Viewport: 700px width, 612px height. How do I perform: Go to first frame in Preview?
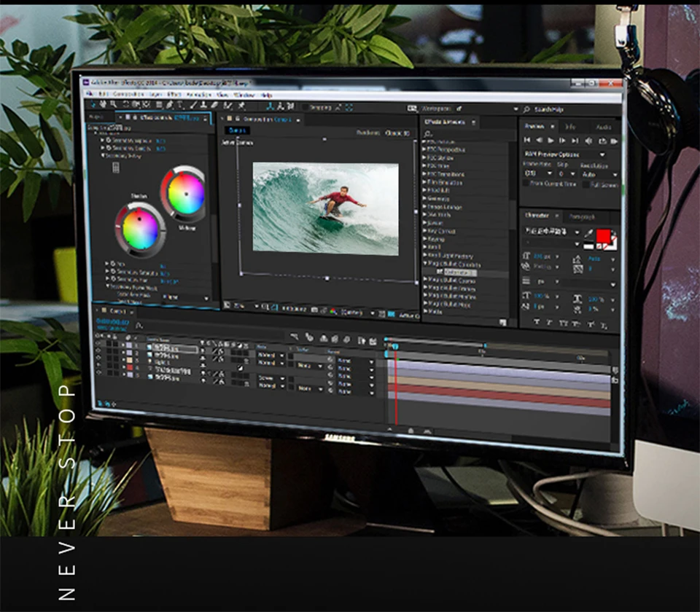coord(527,140)
